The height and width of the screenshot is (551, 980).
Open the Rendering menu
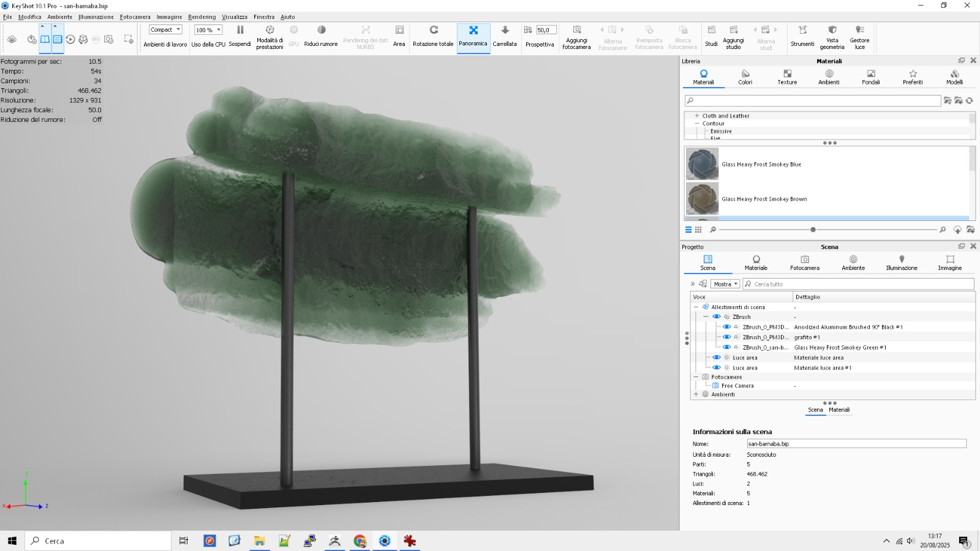pyautogui.click(x=202, y=17)
